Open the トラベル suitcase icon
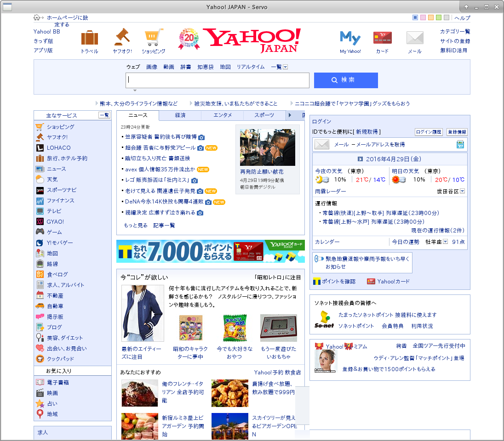 [89, 38]
